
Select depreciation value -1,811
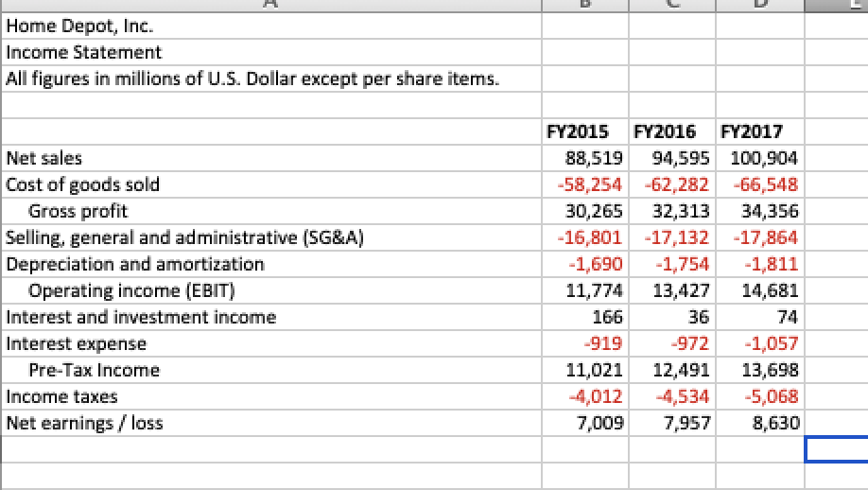tap(759, 264)
